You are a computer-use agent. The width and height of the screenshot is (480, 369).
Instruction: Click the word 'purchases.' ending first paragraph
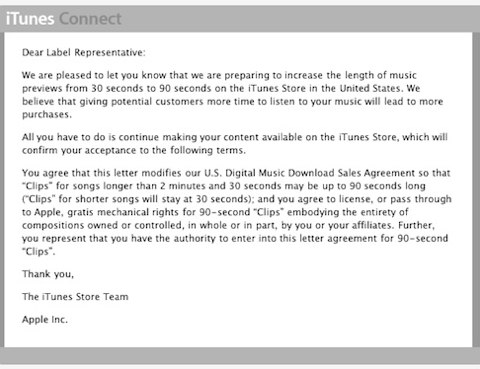47,115
